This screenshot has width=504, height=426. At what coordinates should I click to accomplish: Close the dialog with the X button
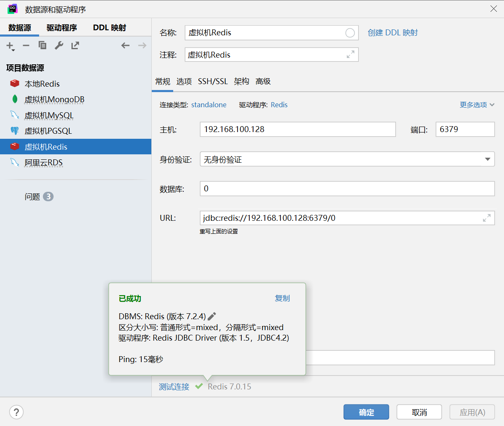[x=494, y=9]
